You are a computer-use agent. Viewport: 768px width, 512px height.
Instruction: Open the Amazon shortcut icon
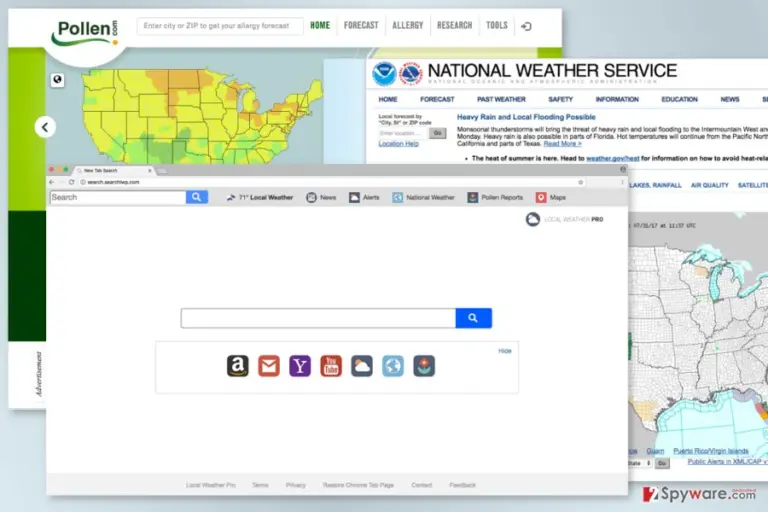238,366
